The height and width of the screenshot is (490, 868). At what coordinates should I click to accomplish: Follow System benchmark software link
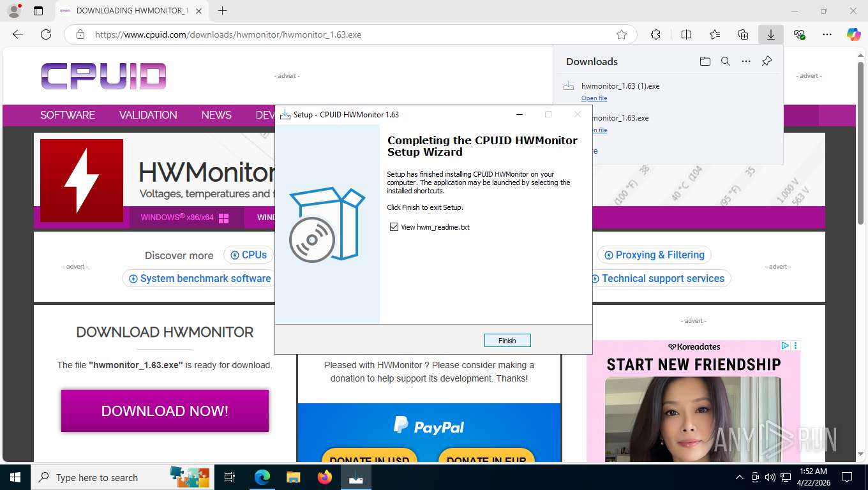[x=198, y=278]
